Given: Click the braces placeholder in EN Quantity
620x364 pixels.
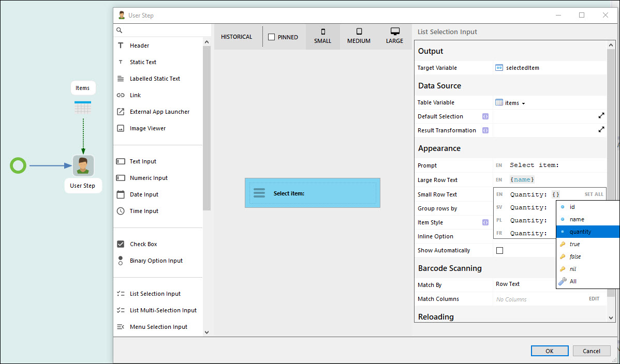Looking at the screenshot, I should (x=556, y=194).
